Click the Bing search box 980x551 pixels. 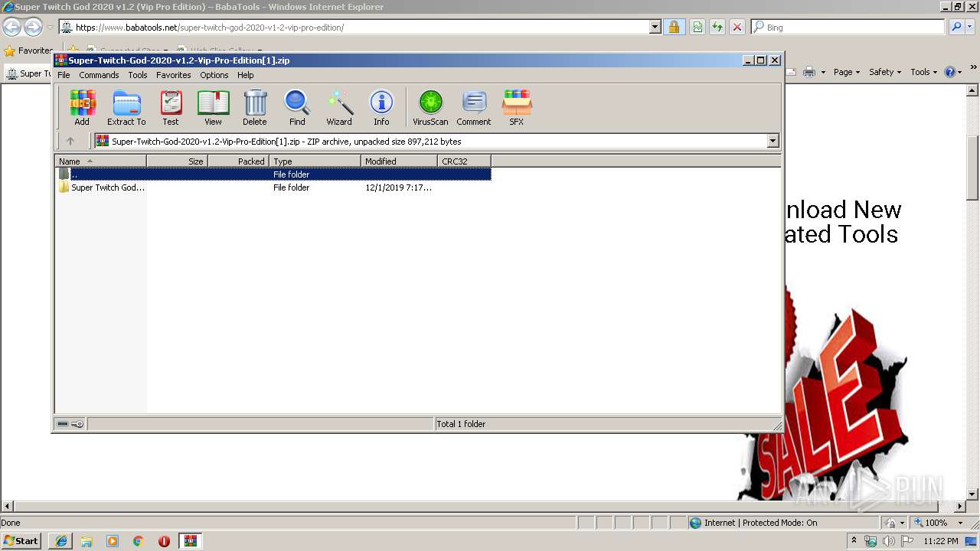tap(848, 28)
